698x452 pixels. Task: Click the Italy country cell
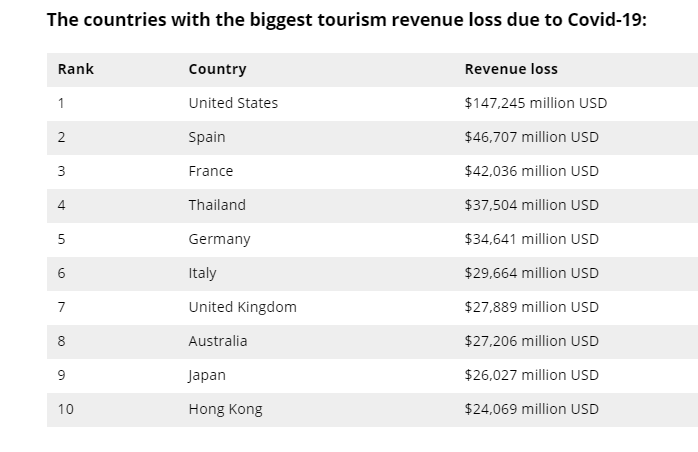coord(202,273)
